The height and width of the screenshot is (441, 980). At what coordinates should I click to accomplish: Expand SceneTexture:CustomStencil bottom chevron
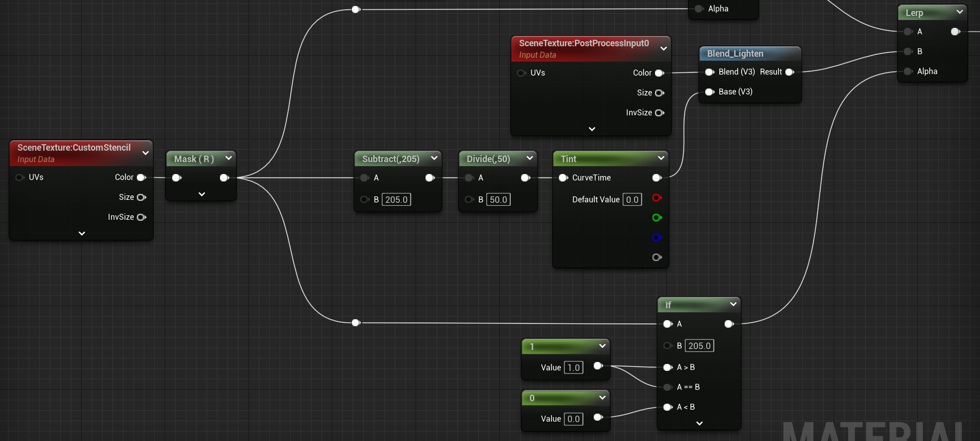82,234
